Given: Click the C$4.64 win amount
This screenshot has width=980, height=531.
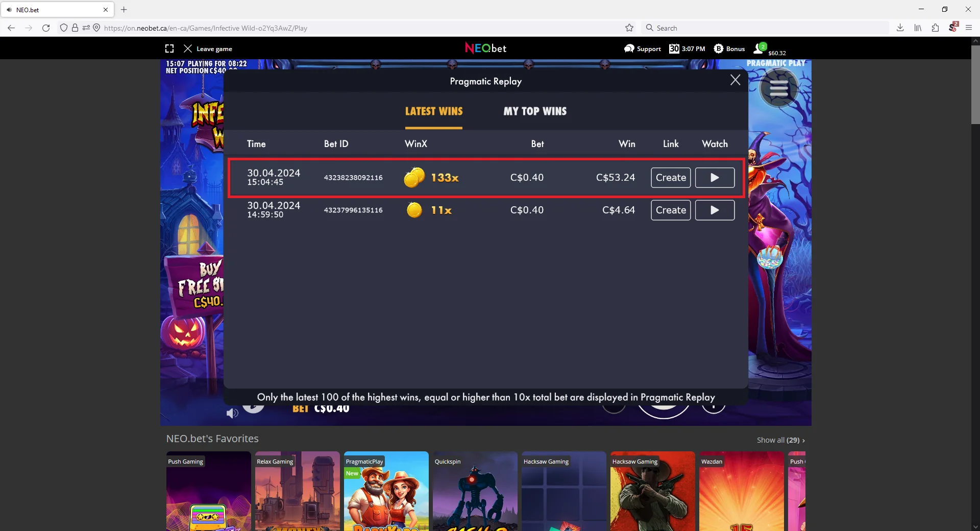Looking at the screenshot, I should (x=619, y=210).
